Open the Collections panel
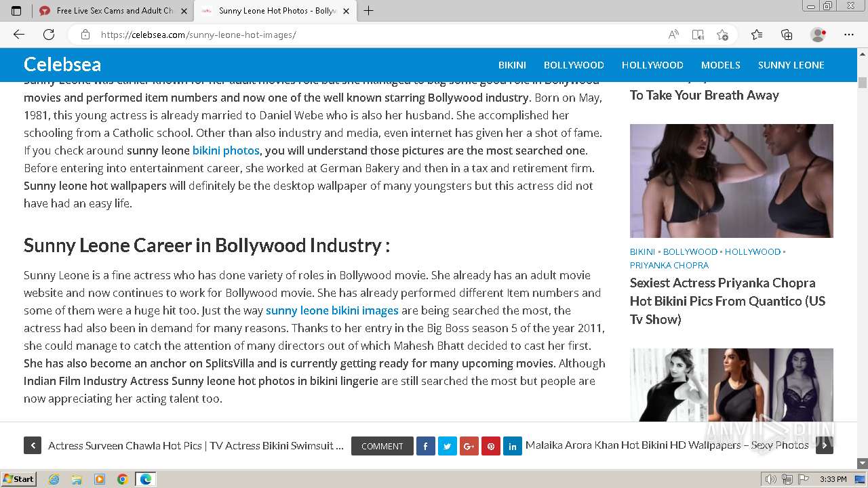868x488 pixels. pyautogui.click(x=787, y=35)
